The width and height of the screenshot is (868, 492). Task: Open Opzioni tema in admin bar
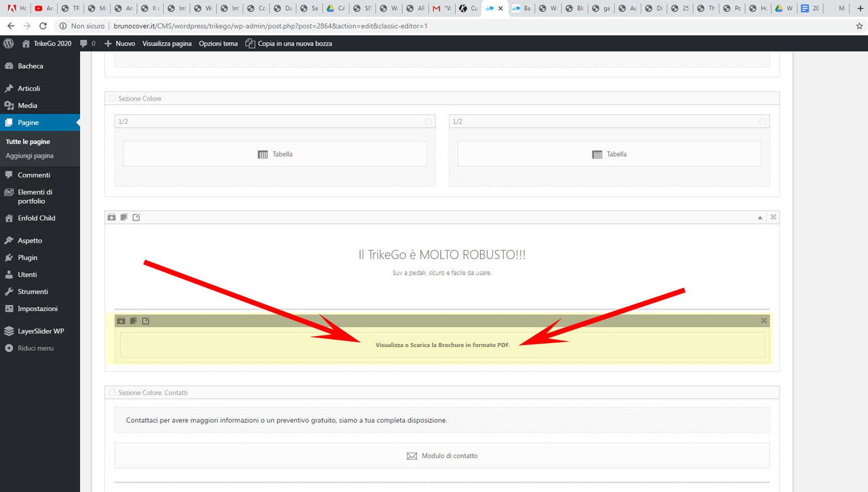tap(218, 43)
